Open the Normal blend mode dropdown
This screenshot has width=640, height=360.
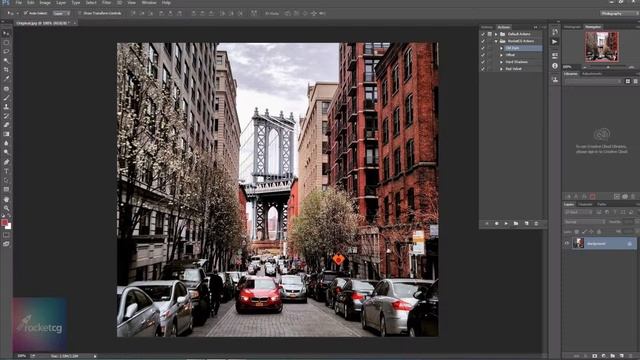[584, 222]
